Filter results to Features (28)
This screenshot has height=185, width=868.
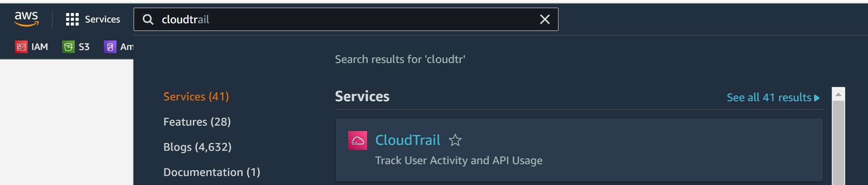(x=197, y=122)
